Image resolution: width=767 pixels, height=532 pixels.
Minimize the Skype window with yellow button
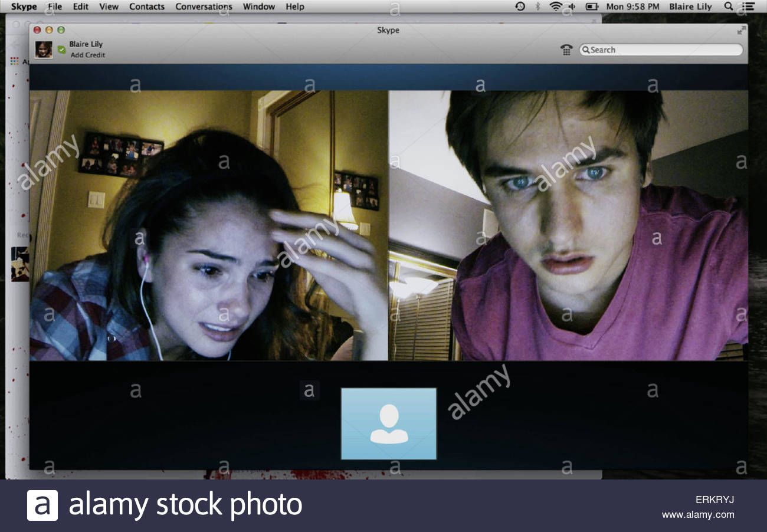49,30
